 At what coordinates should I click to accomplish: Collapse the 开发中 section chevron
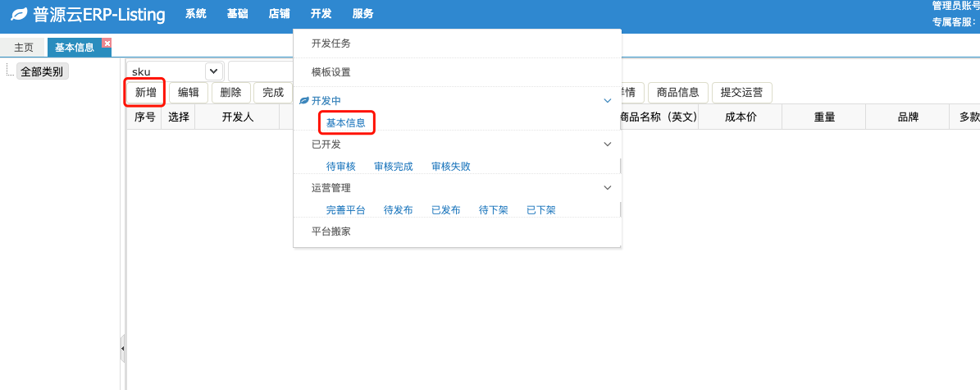pyautogui.click(x=607, y=101)
